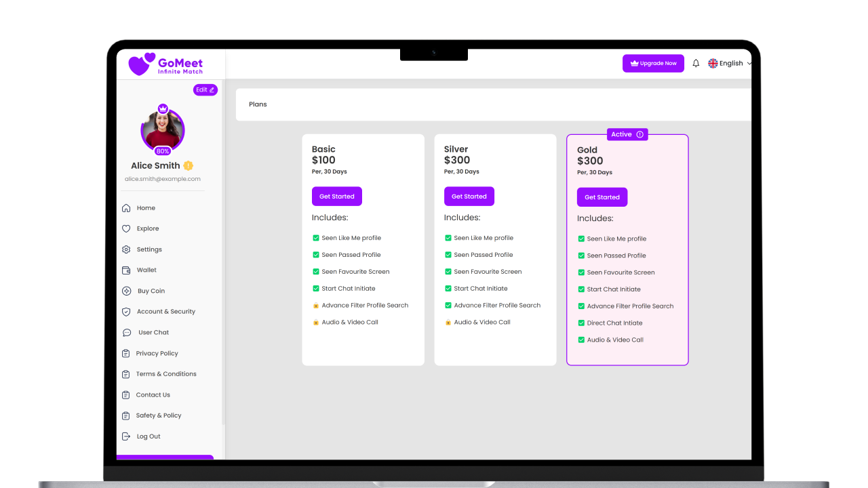Open the English language dropdown
This screenshot has height=488, width=868.
click(730, 63)
